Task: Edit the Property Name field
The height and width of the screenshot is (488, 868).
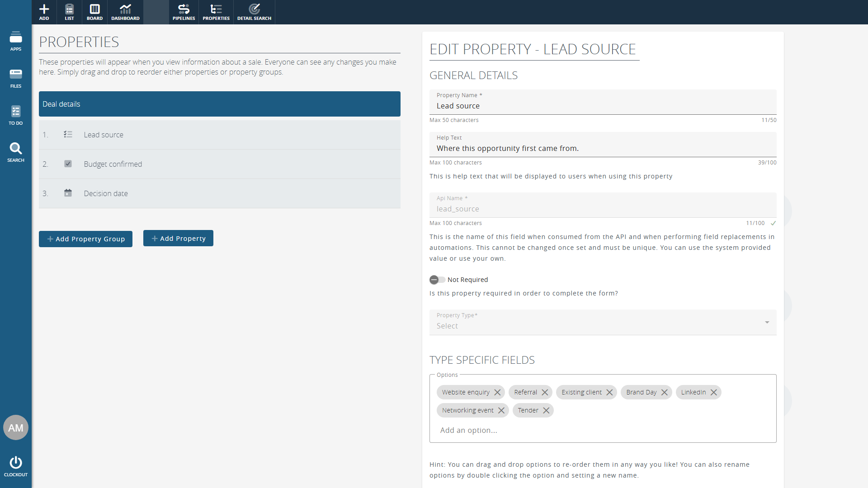Action: click(603, 102)
